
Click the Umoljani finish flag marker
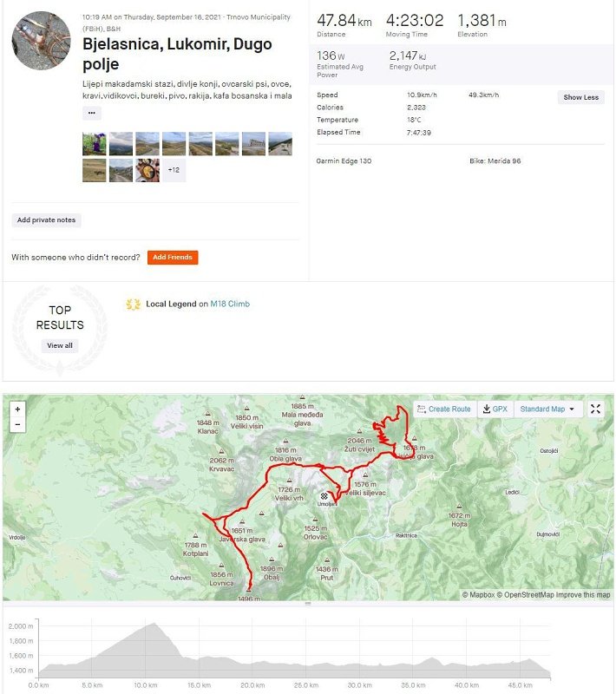click(324, 496)
